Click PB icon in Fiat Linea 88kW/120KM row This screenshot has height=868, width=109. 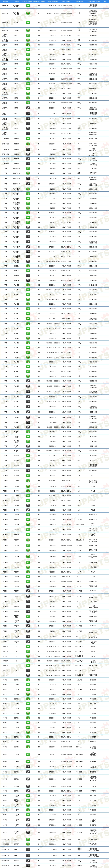coord(28,271)
